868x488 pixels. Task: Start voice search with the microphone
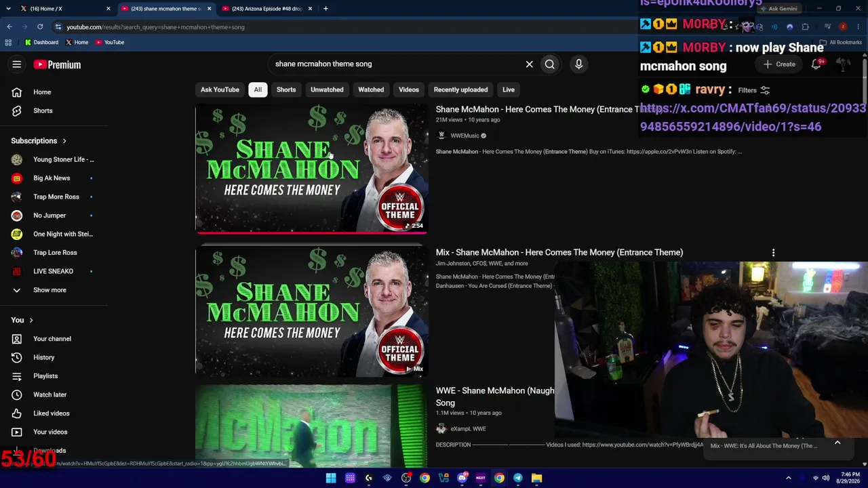click(578, 64)
